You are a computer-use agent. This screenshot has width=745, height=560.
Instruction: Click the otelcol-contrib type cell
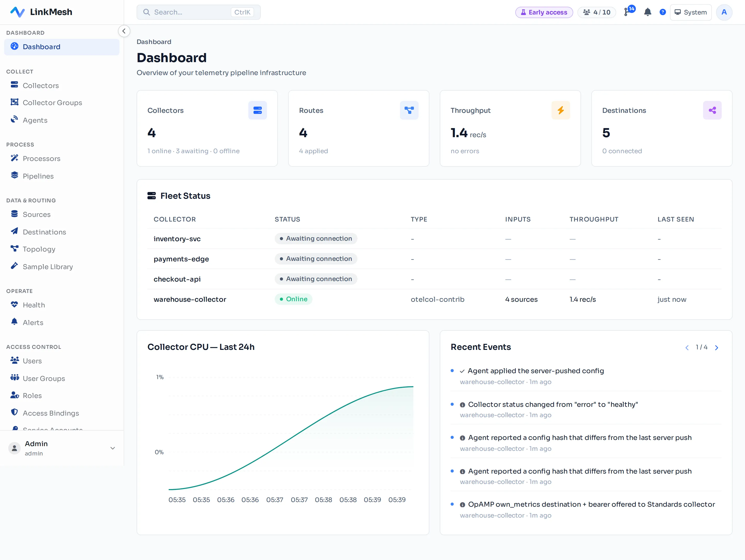(x=437, y=299)
